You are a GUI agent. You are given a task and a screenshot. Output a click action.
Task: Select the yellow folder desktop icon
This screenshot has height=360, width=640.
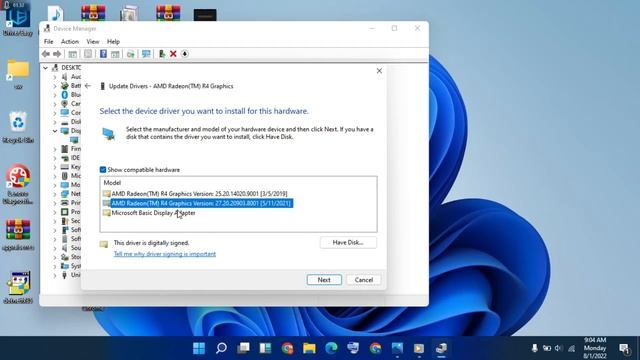[x=18, y=74]
